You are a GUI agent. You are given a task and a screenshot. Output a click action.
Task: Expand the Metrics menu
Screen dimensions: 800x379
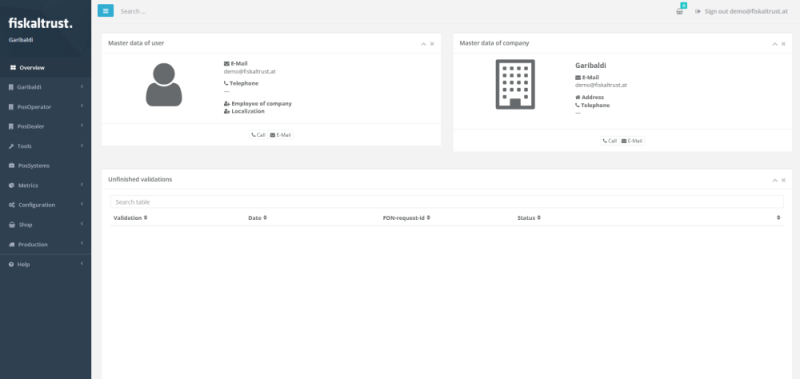[x=45, y=185]
